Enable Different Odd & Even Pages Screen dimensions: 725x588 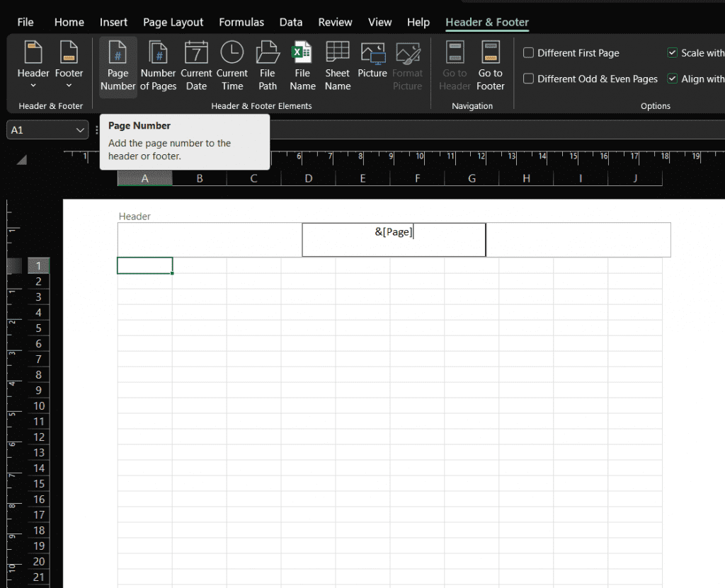click(527, 79)
